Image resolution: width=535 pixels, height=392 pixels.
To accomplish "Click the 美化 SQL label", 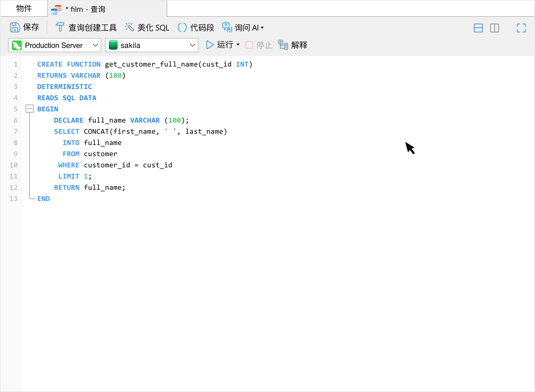I will click(153, 28).
